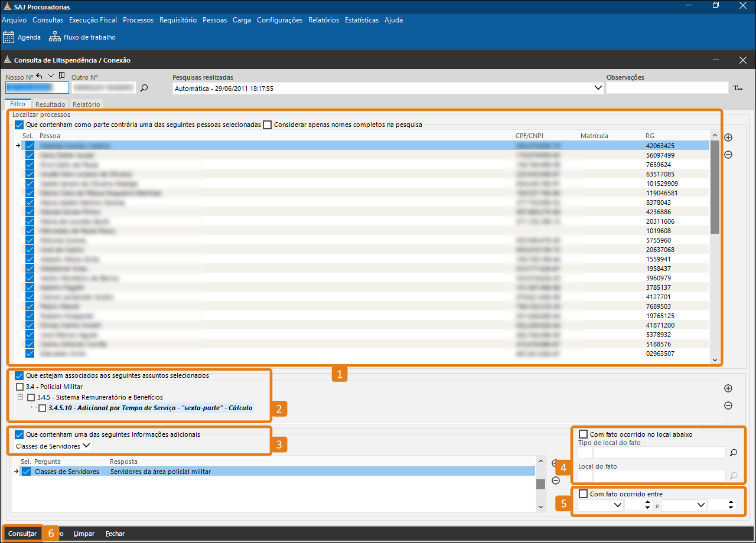This screenshot has width=756, height=543.
Task: Remove a person with the minus icon beside the Pessoa list
Action: coord(728,155)
